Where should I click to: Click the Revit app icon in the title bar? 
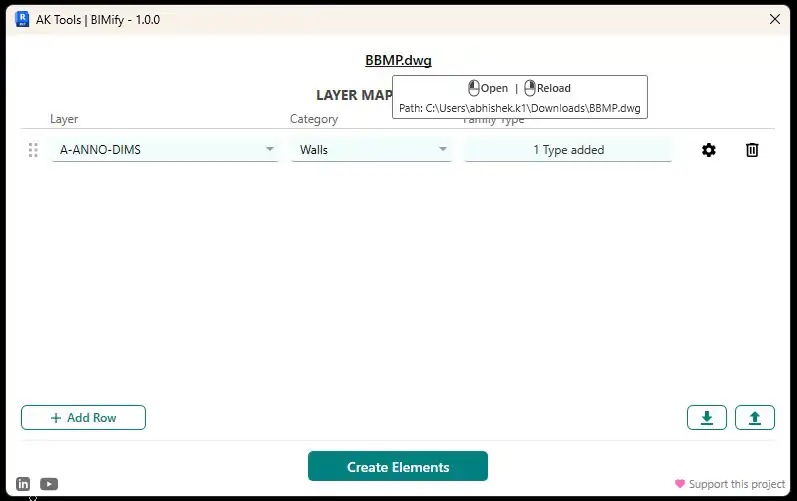(22, 19)
